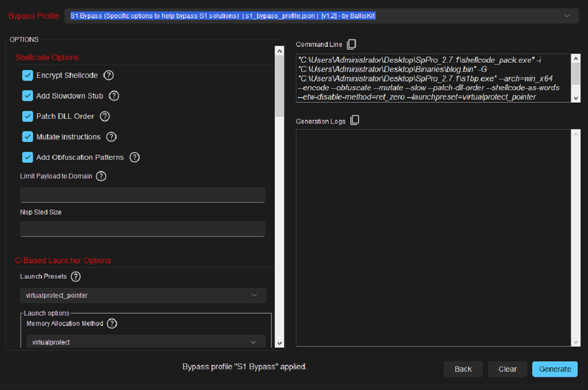
Task: Copy the Command Line text
Action: tap(351, 44)
